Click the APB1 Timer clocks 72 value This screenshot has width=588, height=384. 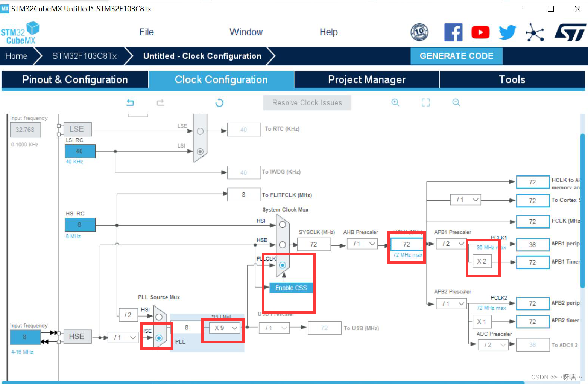pos(533,262)
